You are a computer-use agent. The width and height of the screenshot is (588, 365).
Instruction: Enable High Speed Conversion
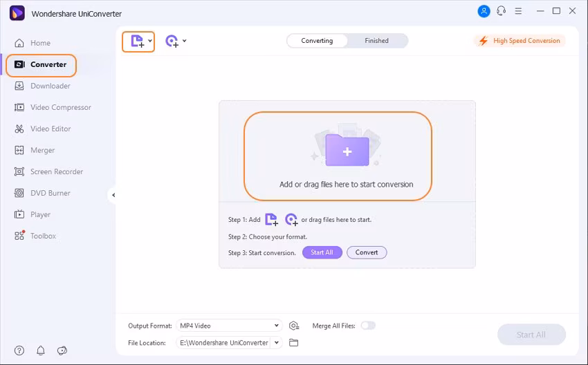(520, 41)
